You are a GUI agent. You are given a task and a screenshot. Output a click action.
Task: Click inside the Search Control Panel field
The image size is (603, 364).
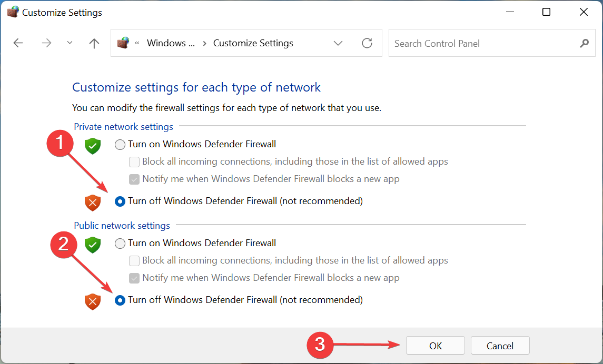click(474, 43)
